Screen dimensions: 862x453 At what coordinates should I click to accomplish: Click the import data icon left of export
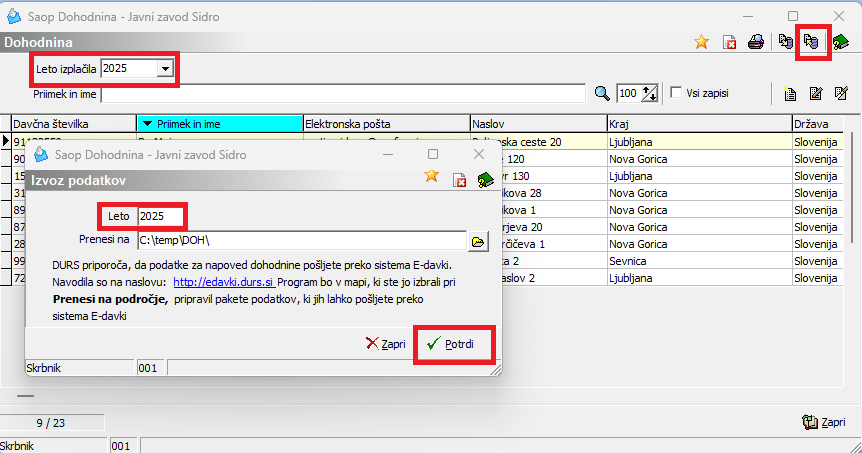click(x=786, y=42)
